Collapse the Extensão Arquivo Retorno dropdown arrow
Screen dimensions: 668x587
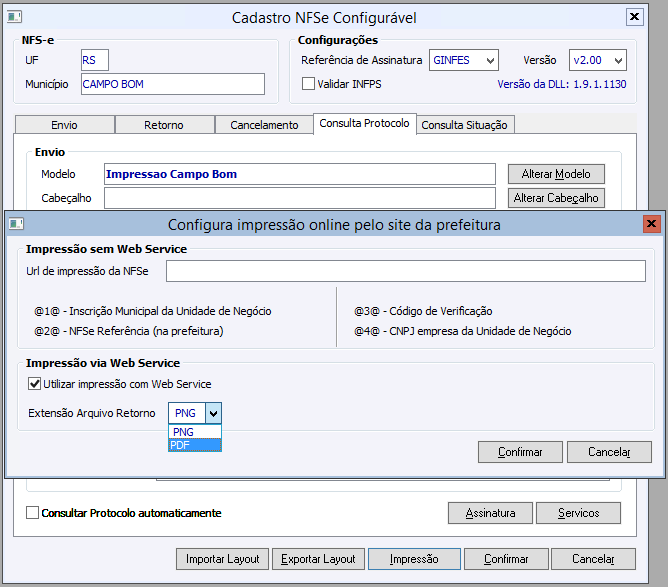(x=213, y=413)
